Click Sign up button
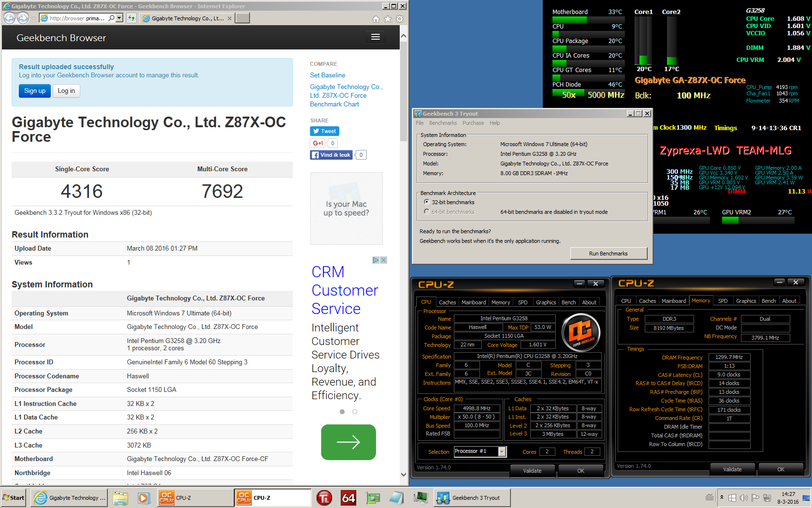The width and height of the screenshot is (812, 508). click(35, 91)
